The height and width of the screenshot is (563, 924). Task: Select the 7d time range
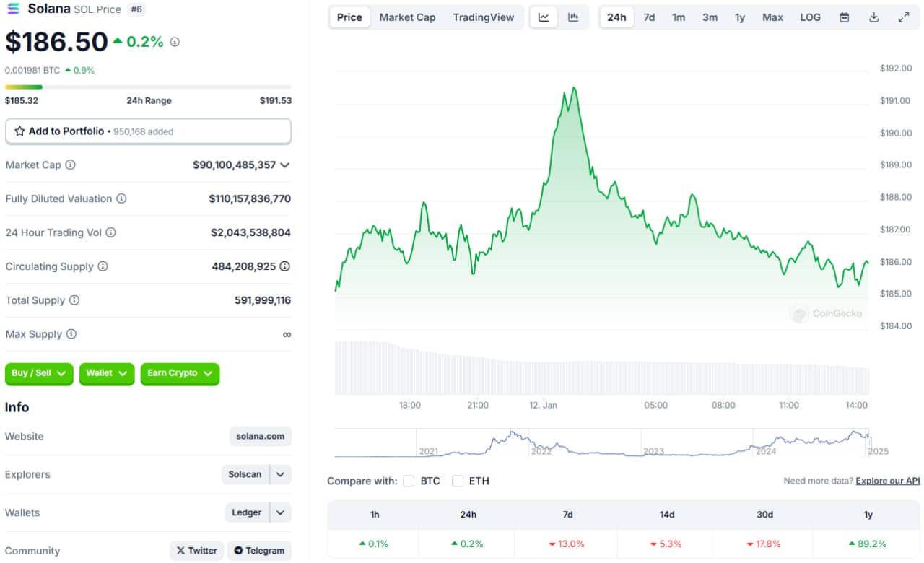649,17
